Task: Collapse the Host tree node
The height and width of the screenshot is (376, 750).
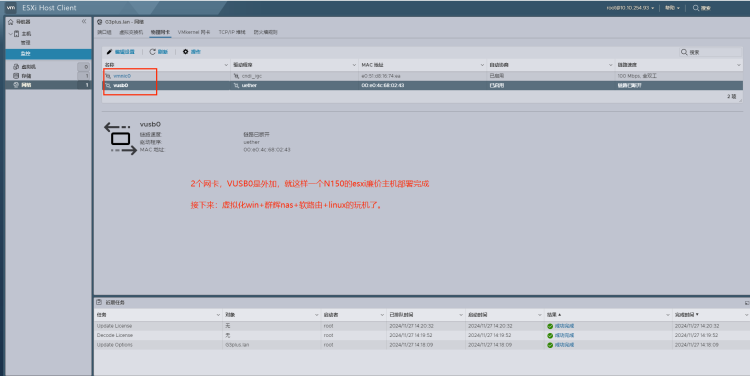Action: (11, 33)
